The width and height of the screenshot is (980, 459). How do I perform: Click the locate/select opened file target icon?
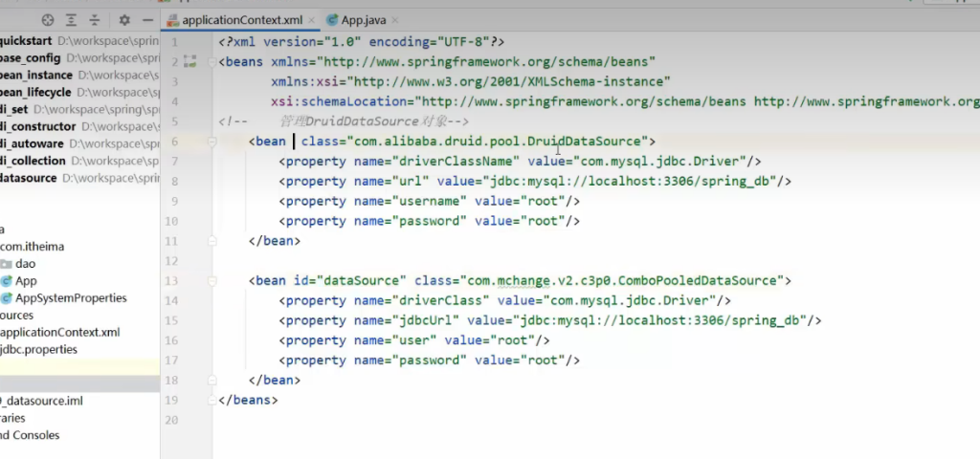48,19
